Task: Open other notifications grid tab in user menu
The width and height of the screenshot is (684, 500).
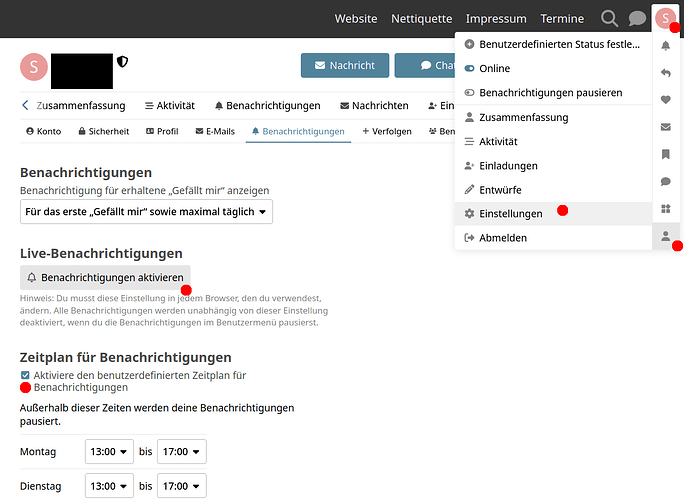Action: [666, 209]
